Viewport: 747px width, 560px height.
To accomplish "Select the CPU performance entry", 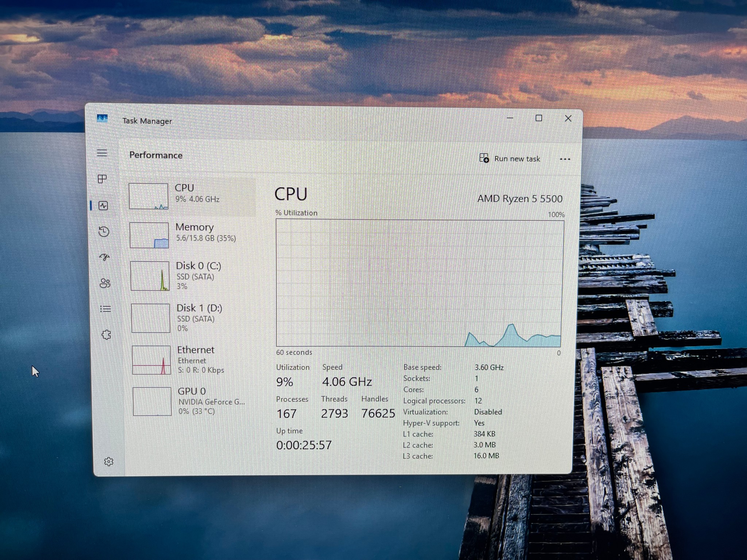I will click(x=191, y=196).
